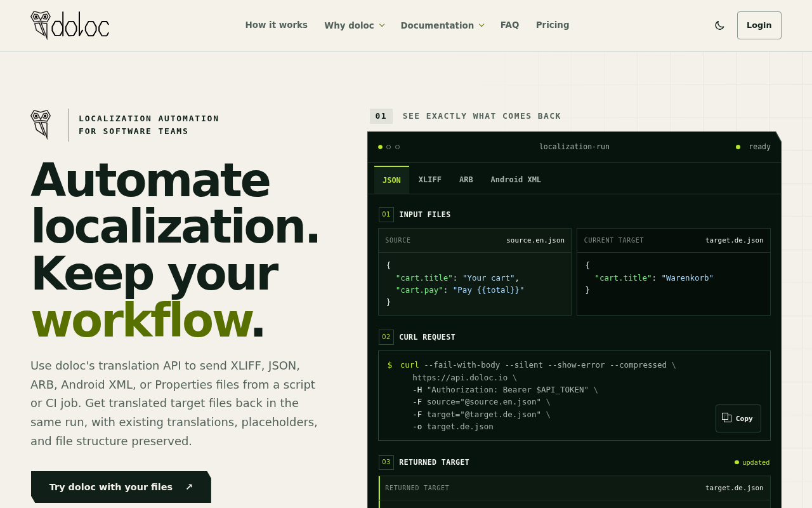
Task: Open the Pricing page
Action: (x=553, y=25)
